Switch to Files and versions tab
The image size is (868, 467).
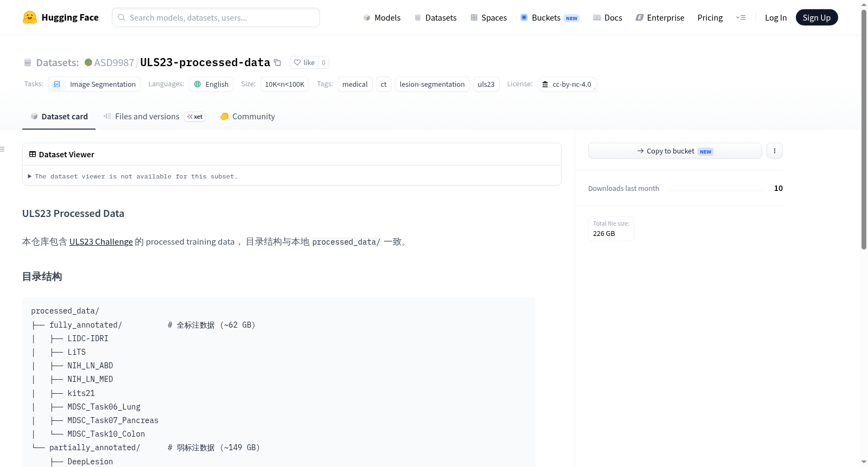pos(154,117)
